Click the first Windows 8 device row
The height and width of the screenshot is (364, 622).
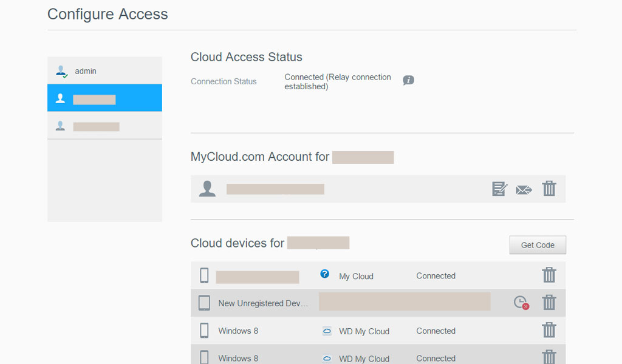(238, 331)
